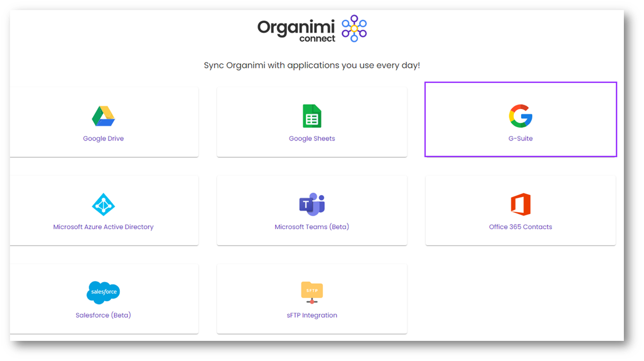Select the orange Office 365 icon
644x361 pixels.
click(x=520, y=205)
